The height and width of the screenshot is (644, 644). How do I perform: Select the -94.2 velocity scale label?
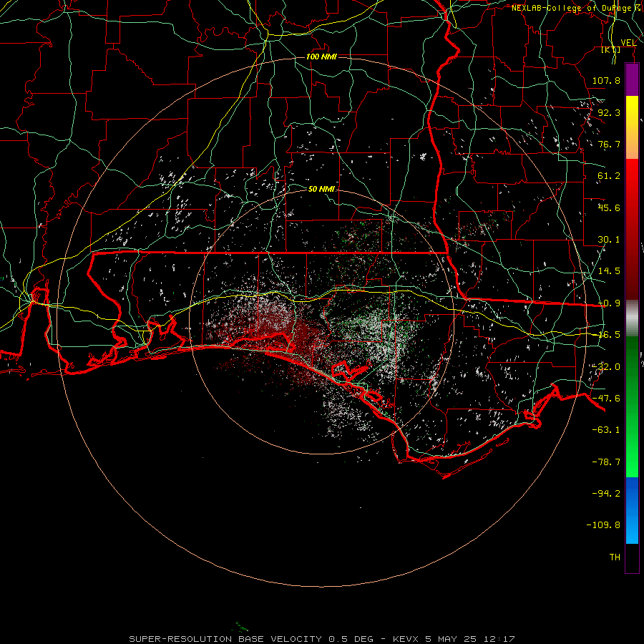click(x=606, y=493)
